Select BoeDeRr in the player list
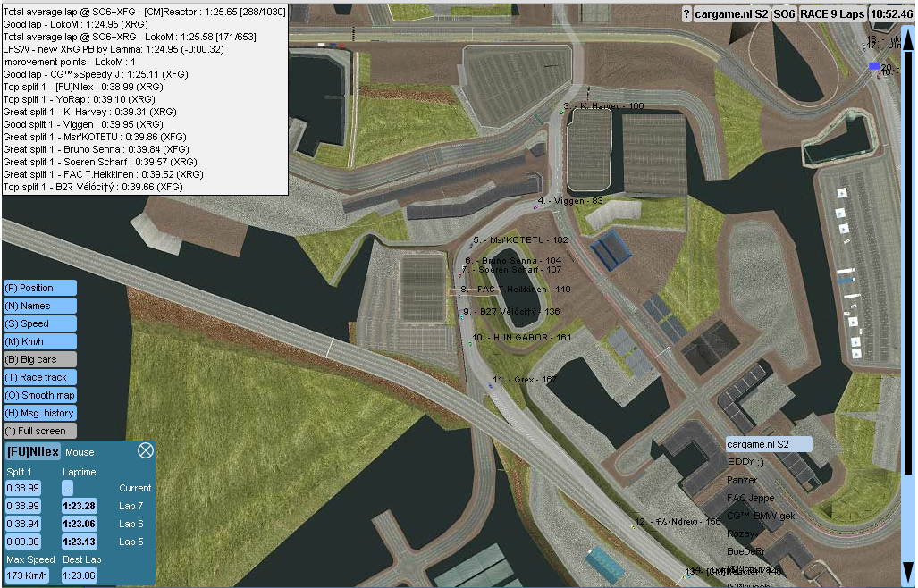 point(745,551)
